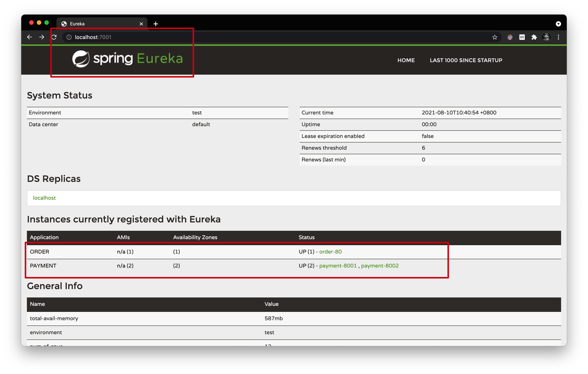Select the PAYMENT application cell
This screenshot has width=588, height=374.
pos(43,266)
